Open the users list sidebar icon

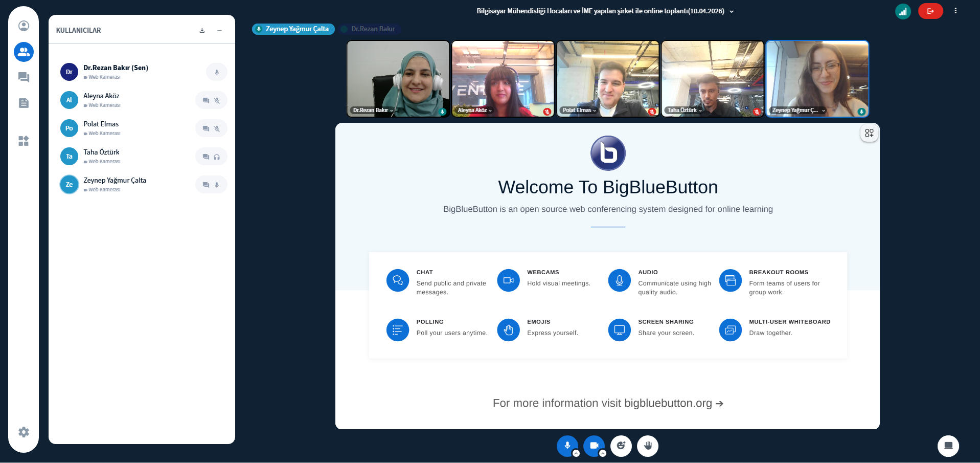coord(24,52)
